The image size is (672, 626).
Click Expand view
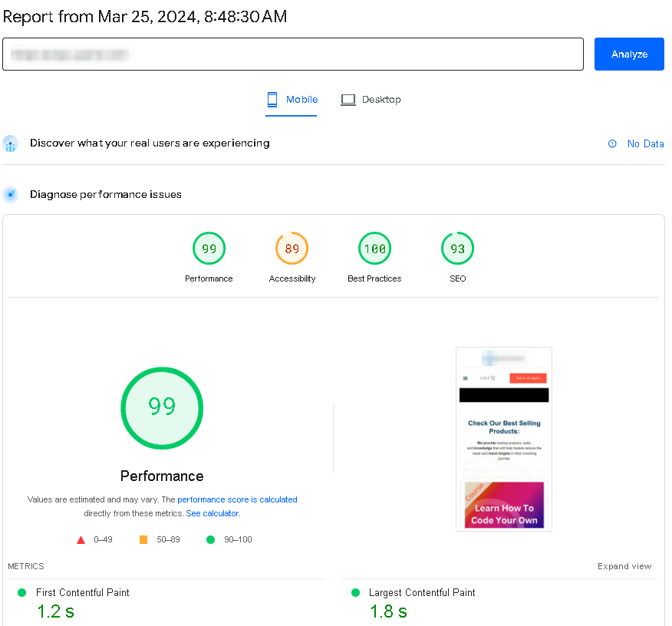(x=624, y=566)
